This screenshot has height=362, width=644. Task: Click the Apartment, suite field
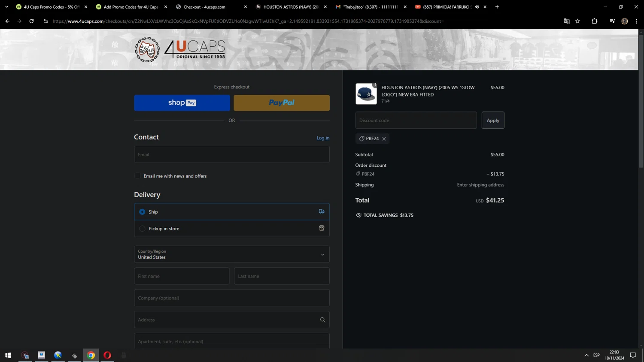pos(232,341)
